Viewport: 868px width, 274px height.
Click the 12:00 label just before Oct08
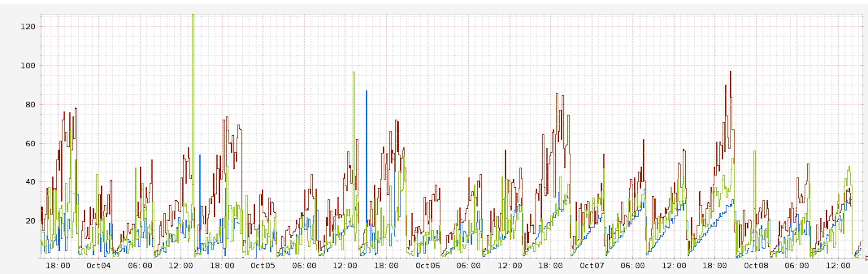[x=674, y=266]
